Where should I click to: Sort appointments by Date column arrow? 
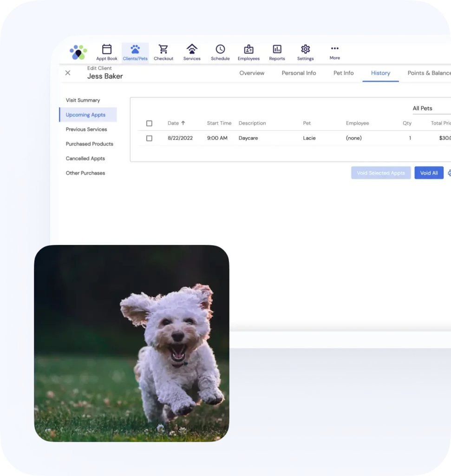pyautogui.click(x=183, y=123)
